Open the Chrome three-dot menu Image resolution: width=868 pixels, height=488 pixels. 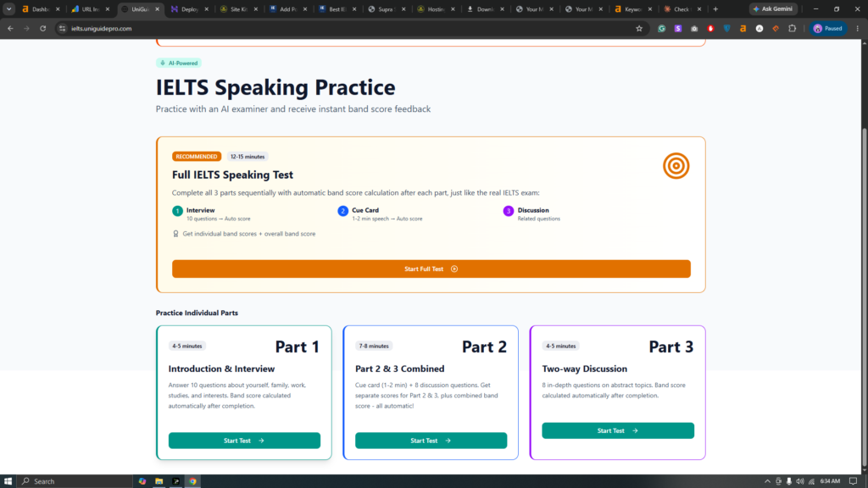[x=858, y=28]
